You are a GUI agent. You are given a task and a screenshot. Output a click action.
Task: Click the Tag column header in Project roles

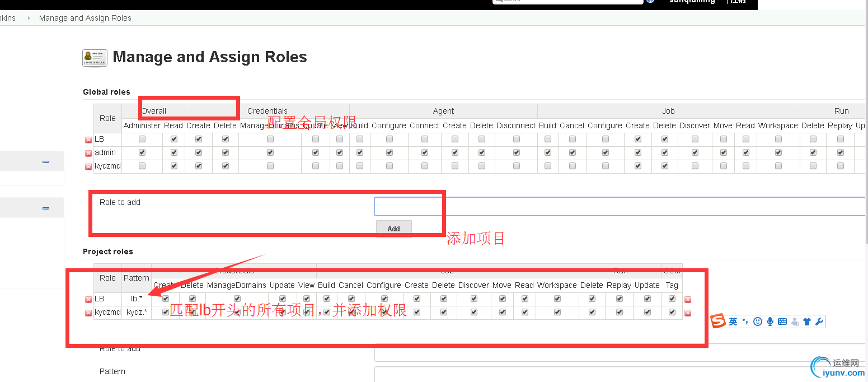[x=672, y=286]
